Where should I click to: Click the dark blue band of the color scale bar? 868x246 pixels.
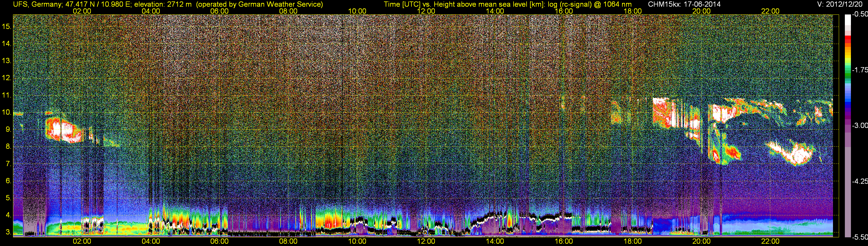(x=848, y=105)
